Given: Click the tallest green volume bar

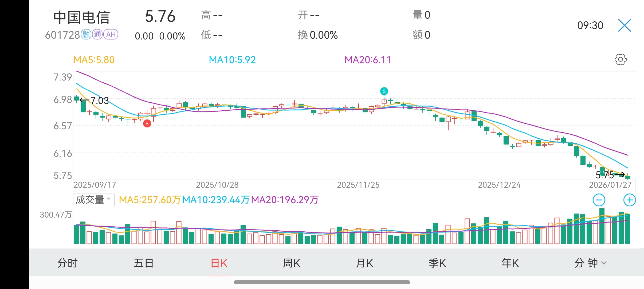Looking at the screenshot, I should click(x=602, y=227).
